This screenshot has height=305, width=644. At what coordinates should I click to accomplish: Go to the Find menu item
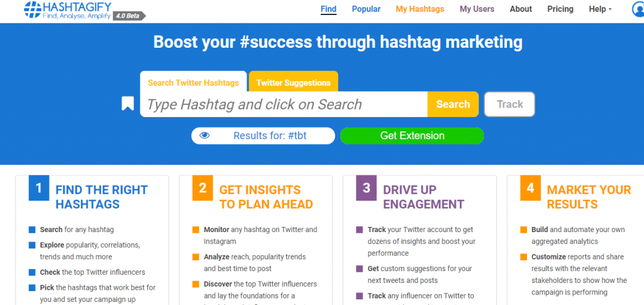click(328, 9)
